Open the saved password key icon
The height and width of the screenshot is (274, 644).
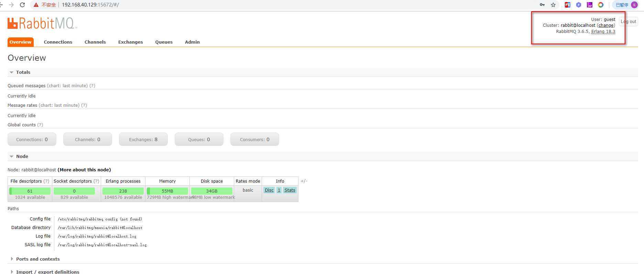pos(542,5)
